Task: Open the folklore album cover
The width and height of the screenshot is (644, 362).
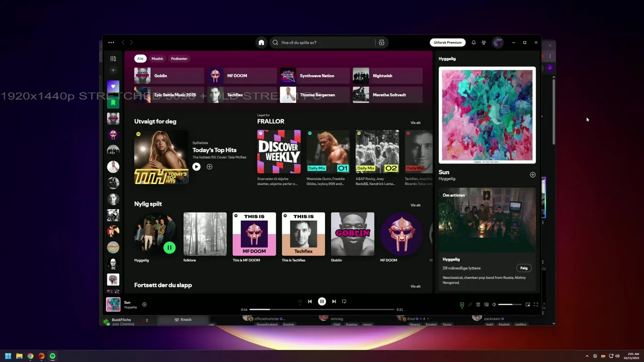Action: (x=205, y=234)
